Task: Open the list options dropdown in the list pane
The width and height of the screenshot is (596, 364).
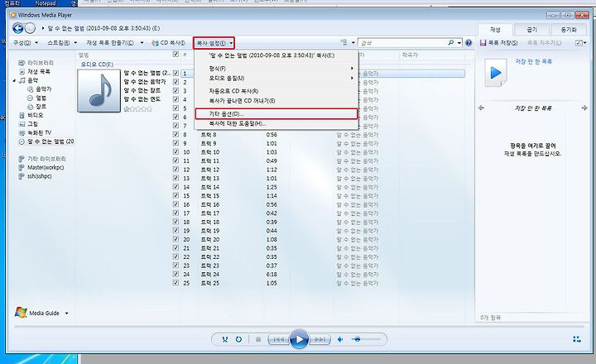Action: tap(581, 42)
